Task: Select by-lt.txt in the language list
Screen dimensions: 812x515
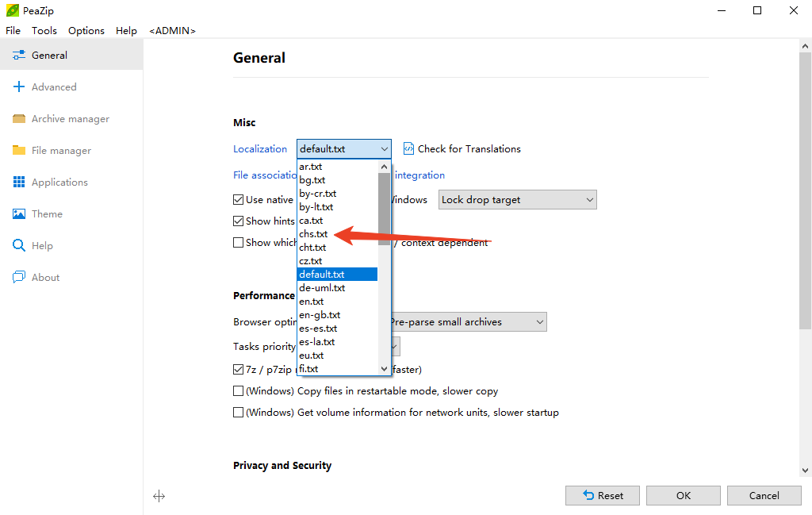Action: [x=338, y=207]
